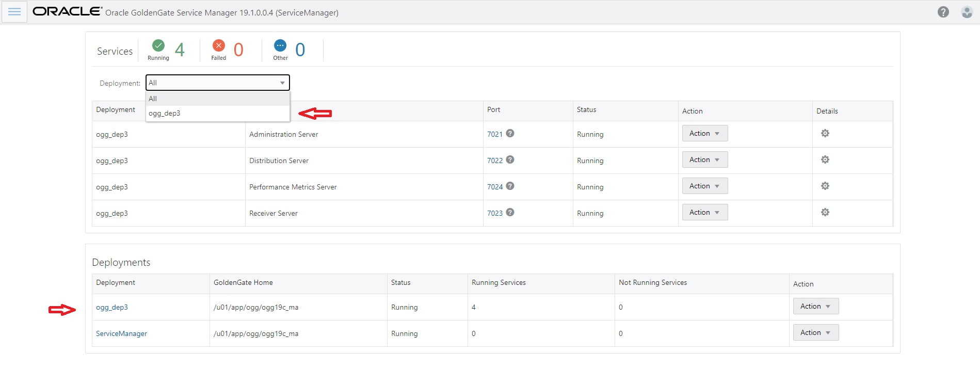Open Action dropdown for Distribution Server
Viewport: 980px width, 368px height.
(x=704, y=159)
